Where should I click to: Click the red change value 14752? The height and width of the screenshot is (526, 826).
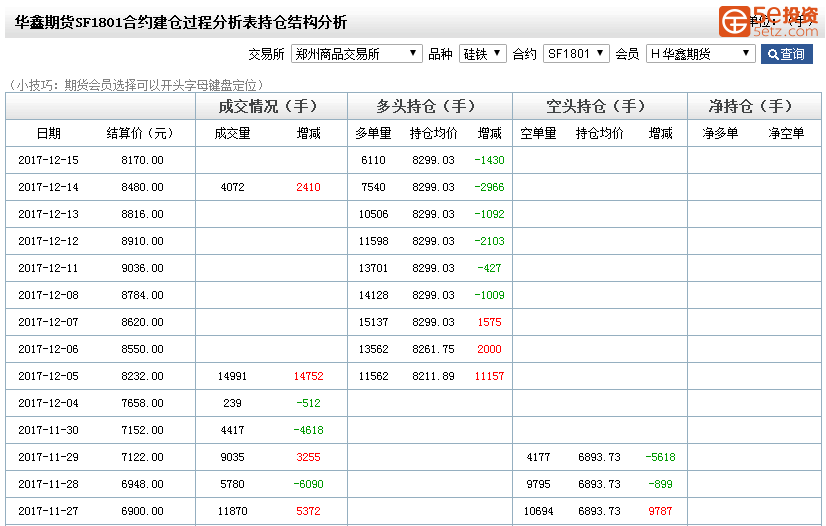(x=308, y=376)
